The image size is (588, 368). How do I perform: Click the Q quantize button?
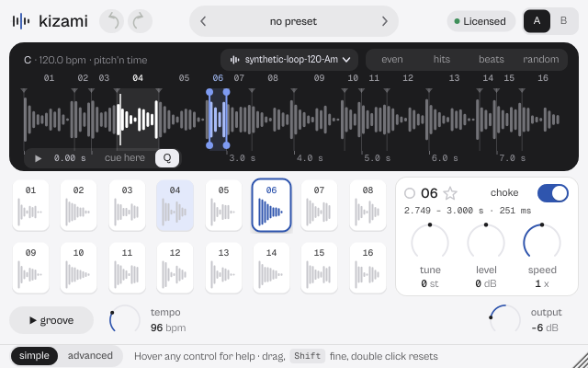[x=167, y=158]
